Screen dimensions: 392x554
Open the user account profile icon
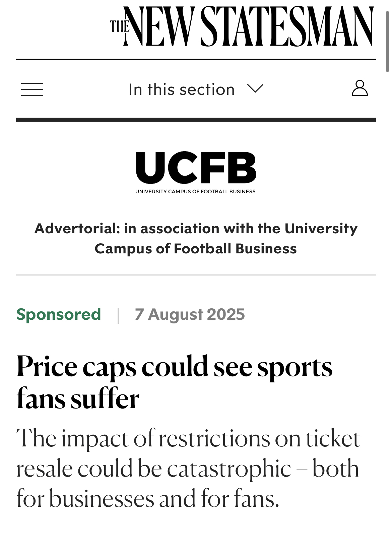click(360, 88)
